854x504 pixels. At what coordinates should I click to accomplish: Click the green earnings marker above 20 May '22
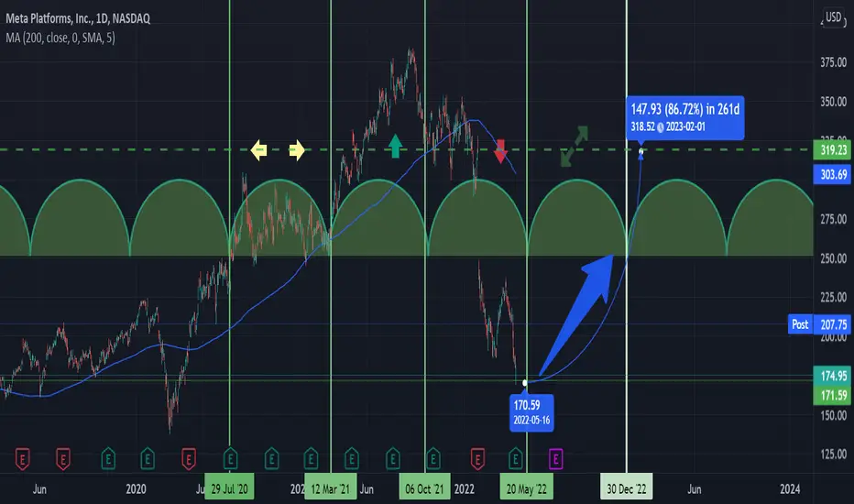(x=515, y=459)
